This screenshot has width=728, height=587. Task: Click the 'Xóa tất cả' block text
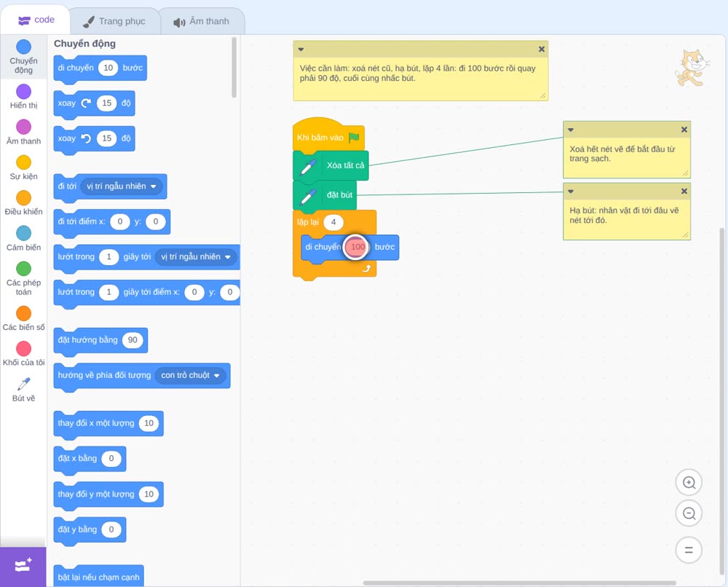(x=345, y=166)
